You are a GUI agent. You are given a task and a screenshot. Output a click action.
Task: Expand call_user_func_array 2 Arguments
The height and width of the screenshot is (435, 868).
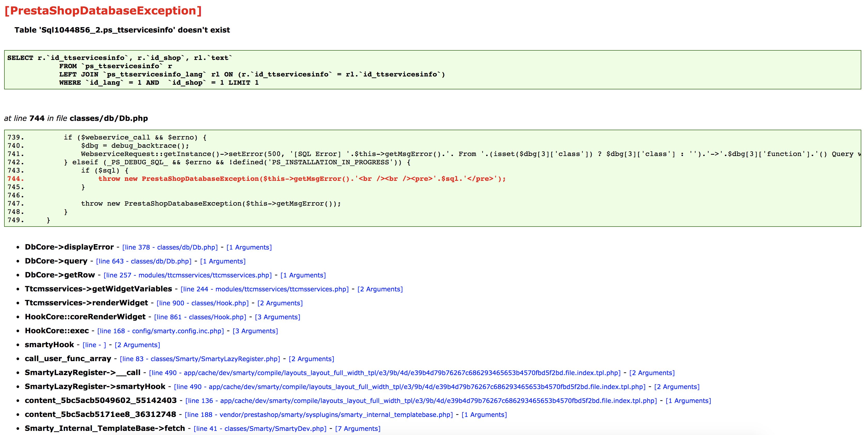[311, 359]
